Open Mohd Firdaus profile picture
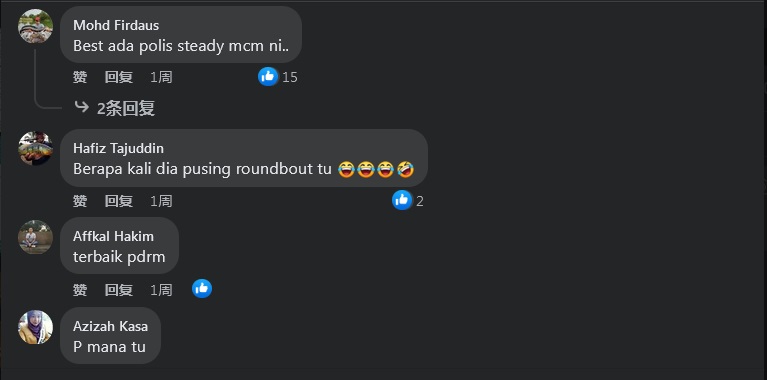The width and height of the screenshot is (767, 380). tap(35, 26)
